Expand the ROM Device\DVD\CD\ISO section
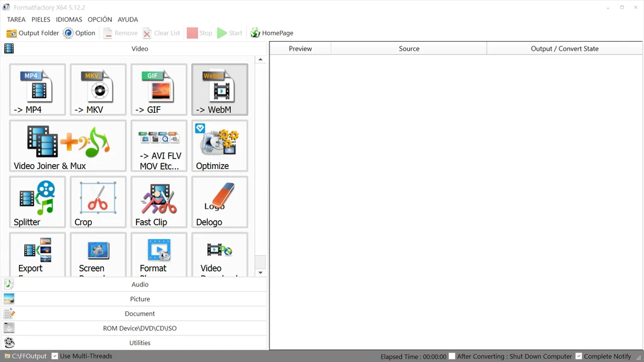The image size is (644, 362). (x=140, y=328)
